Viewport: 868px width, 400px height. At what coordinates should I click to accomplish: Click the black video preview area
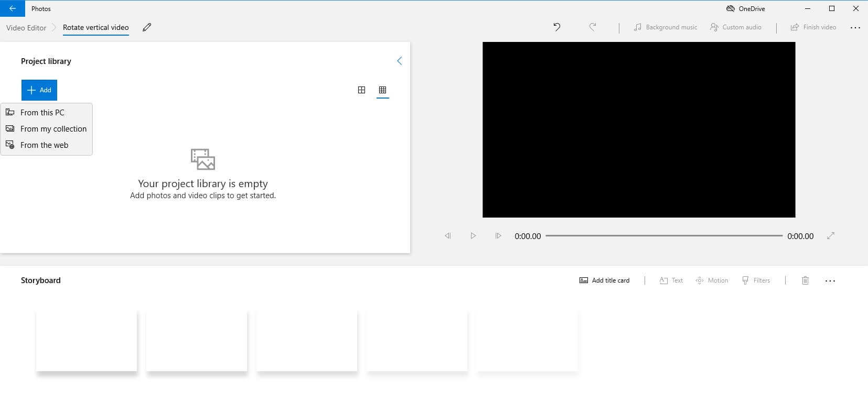pyautogui.click(x=639, y=129)
